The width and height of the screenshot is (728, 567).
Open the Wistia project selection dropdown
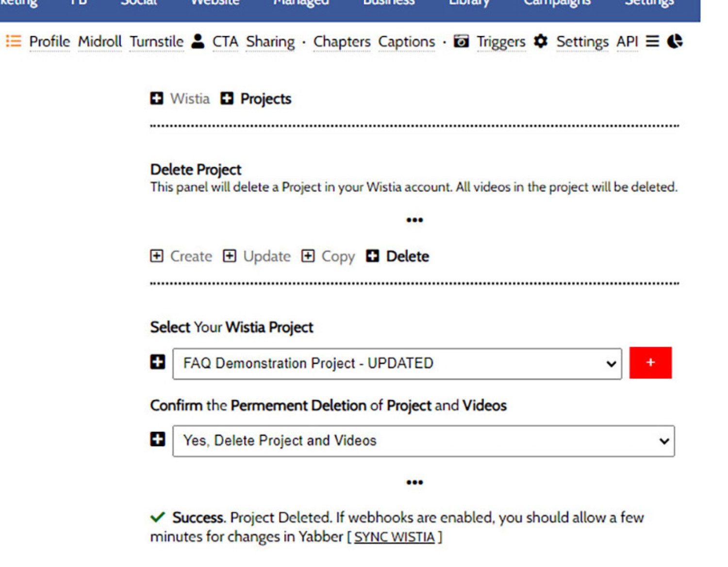pyautogui.click(x=397, y=364)
